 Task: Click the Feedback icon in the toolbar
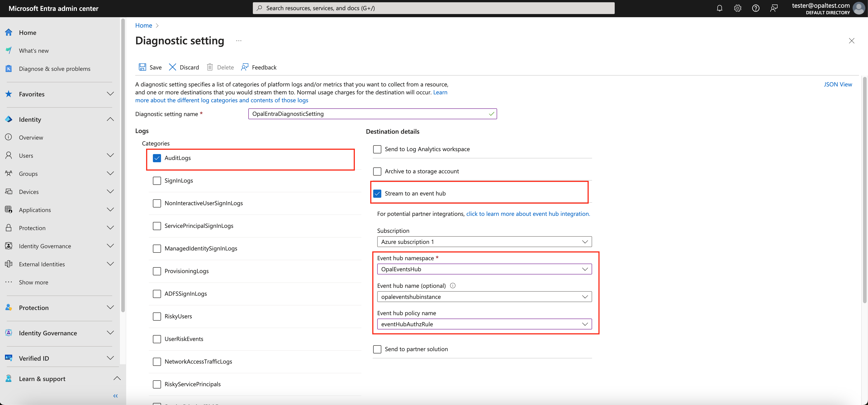point(245,67)
